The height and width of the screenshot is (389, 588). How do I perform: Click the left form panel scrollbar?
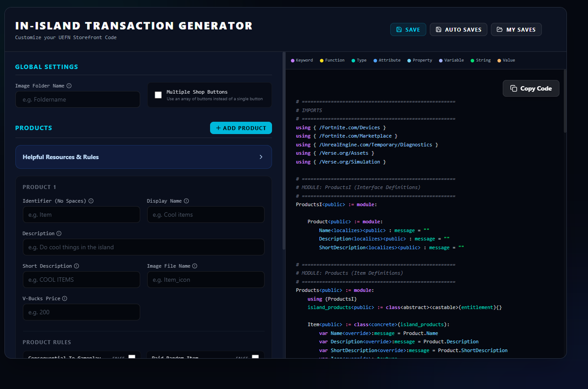284,151
